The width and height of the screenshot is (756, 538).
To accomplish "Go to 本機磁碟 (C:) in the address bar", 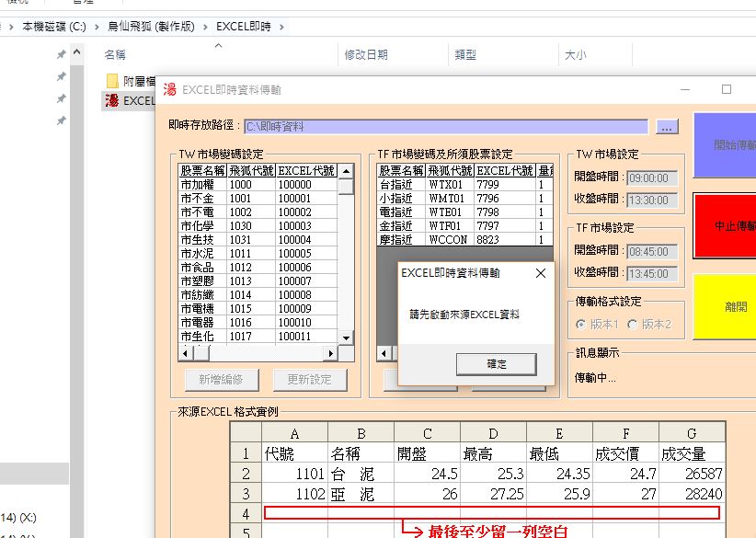I will click(x=54, y=27).
